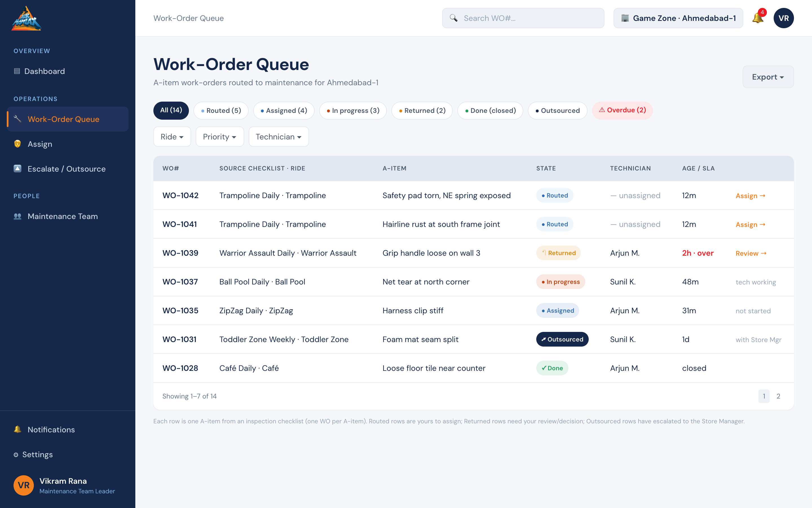Click the Assign sidebar person icon
Image resolution: width=812 pixels, height=508 pixels.
point(17,144)
